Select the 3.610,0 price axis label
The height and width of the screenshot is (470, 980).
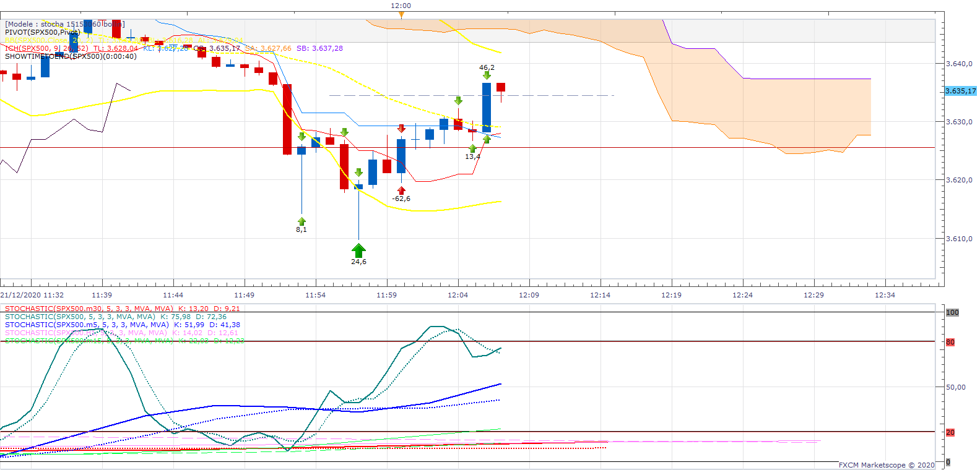point(959,238)
